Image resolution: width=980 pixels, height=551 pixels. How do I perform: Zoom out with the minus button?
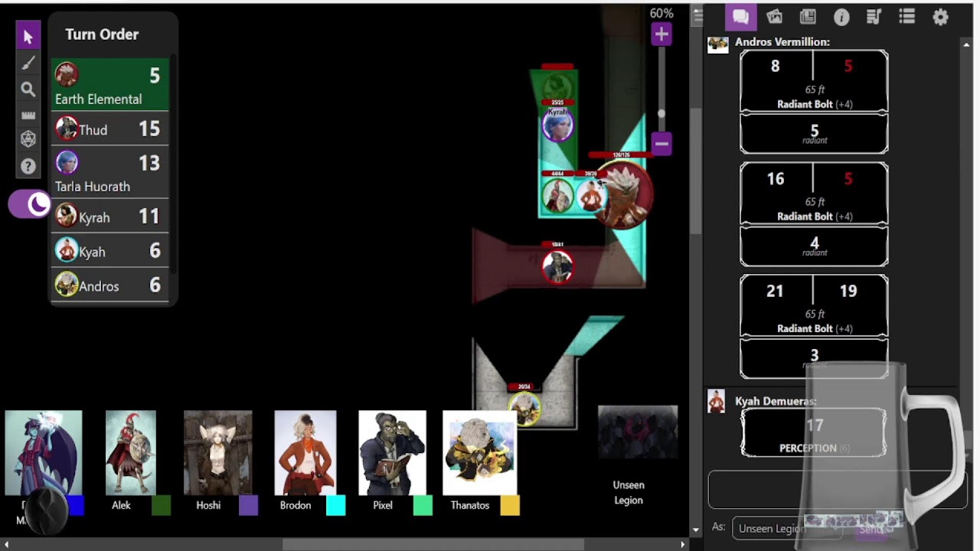tap(661, 143)
